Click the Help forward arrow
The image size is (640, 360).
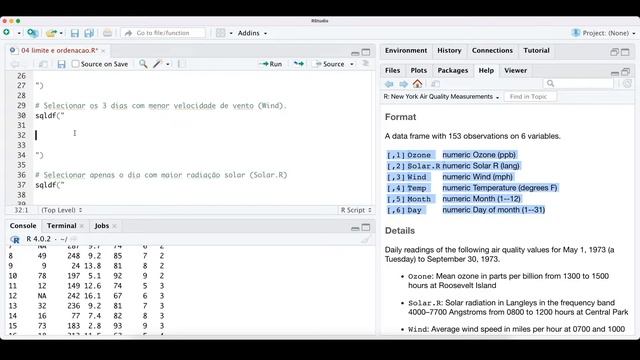(x=403, y=84)
